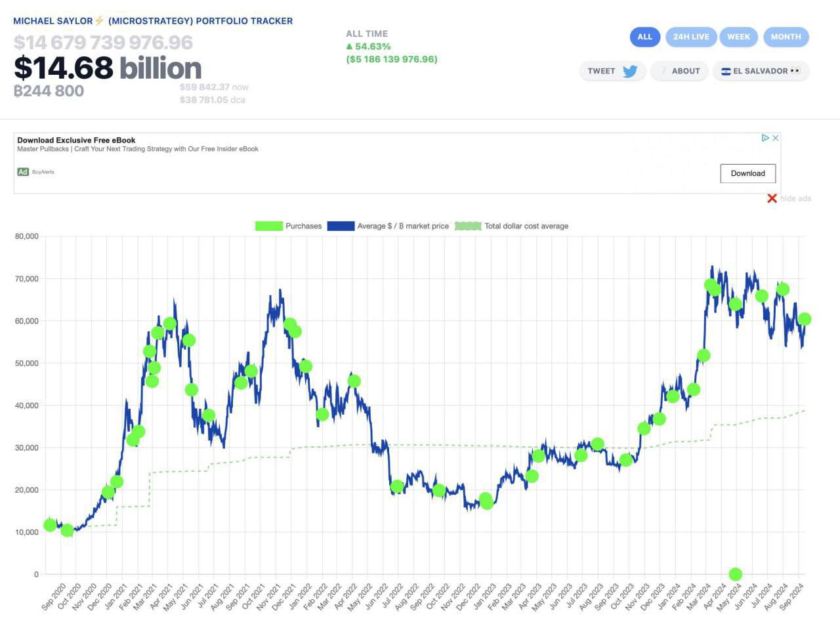Open the ABOUT page button

coord(681,72)
